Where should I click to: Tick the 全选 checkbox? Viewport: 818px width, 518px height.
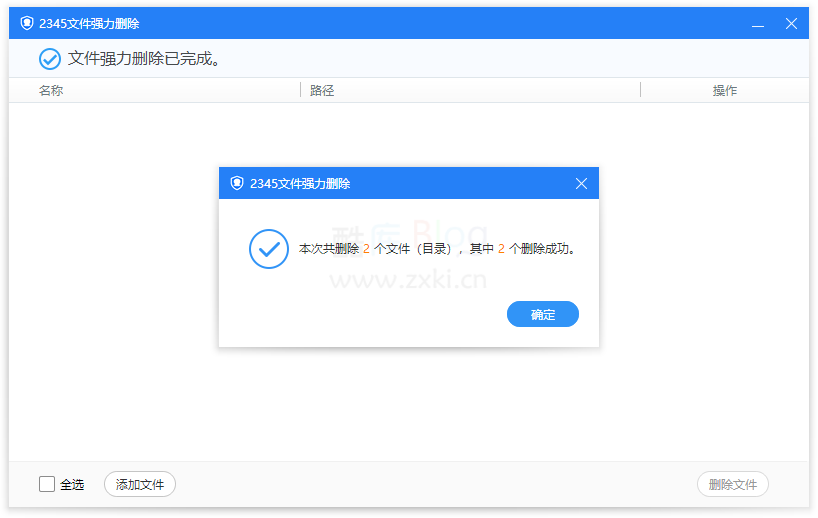pyautogui.click(x=47, y=484)
